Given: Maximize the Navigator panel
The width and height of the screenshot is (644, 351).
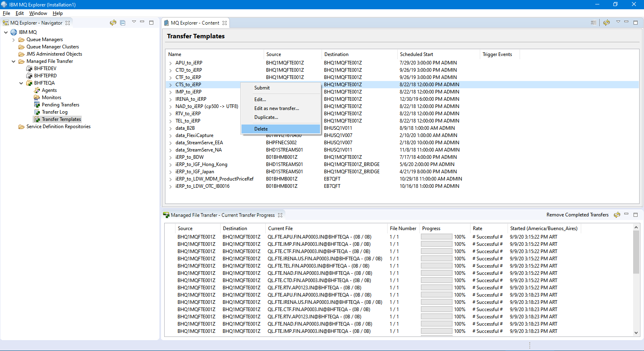Looking at the screenshot, I should coord(151,23).
